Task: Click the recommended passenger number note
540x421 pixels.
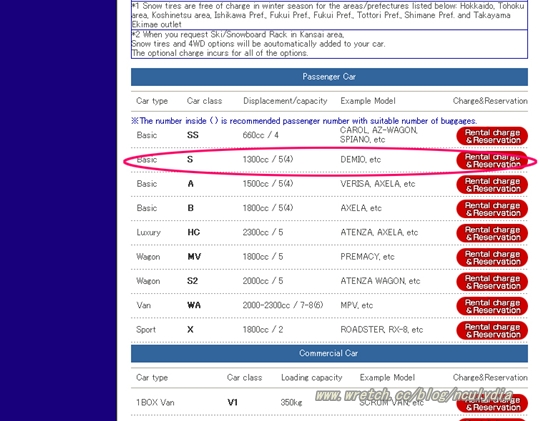Action: tap(304, 121)
